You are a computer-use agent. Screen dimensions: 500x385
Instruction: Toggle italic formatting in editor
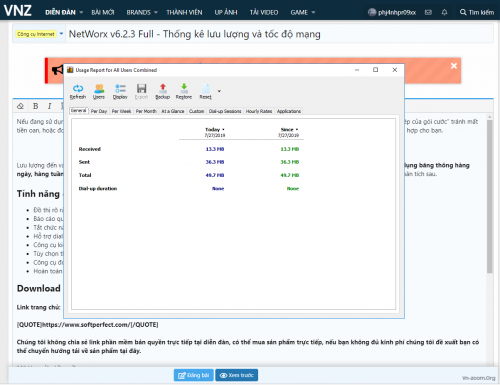pyautogui.click(x=49, y=106)
